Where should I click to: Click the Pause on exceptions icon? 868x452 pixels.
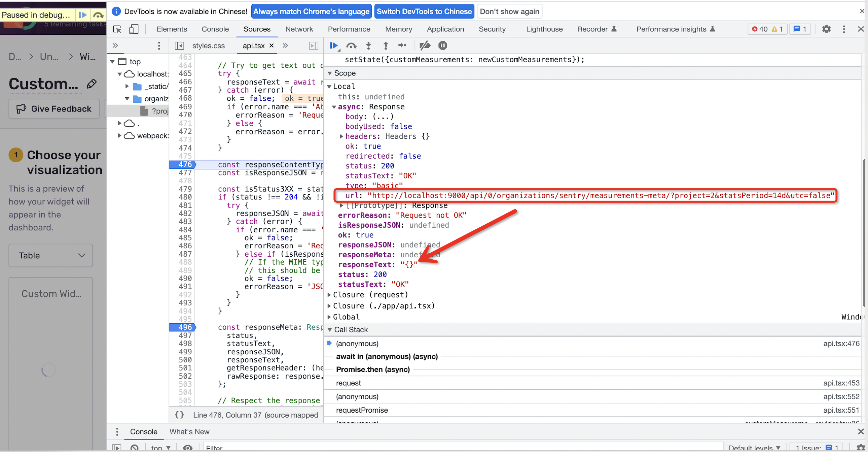click(x=442, y=45)
